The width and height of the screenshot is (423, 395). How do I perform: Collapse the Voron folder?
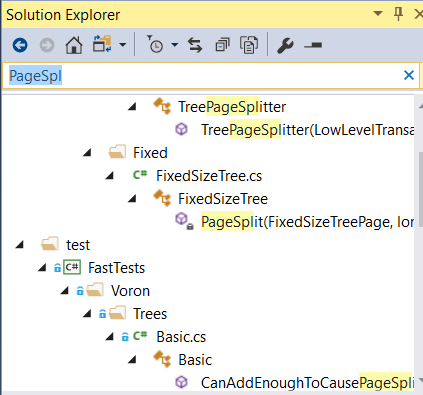click(x=65, y=291)
